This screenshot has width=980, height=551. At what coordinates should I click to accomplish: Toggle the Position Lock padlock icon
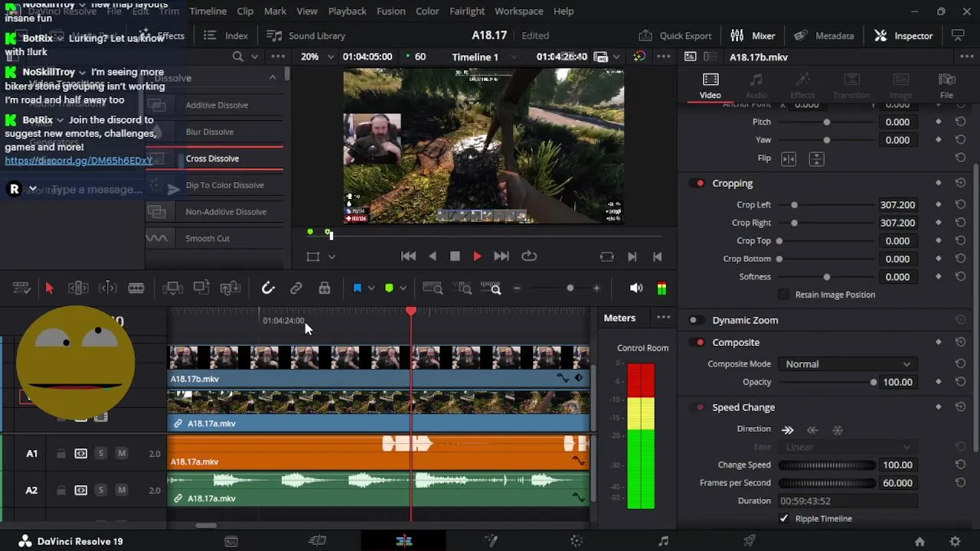coord(325,288)
